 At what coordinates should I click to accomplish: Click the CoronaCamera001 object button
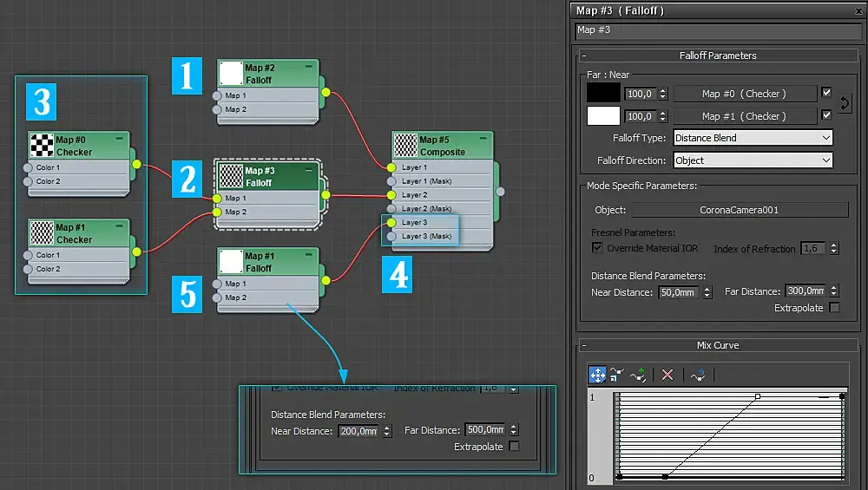tap(739, 210)
